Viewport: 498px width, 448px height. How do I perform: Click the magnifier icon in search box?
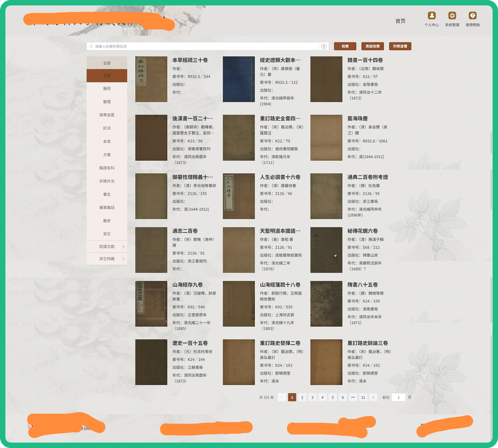pos(91,46)
